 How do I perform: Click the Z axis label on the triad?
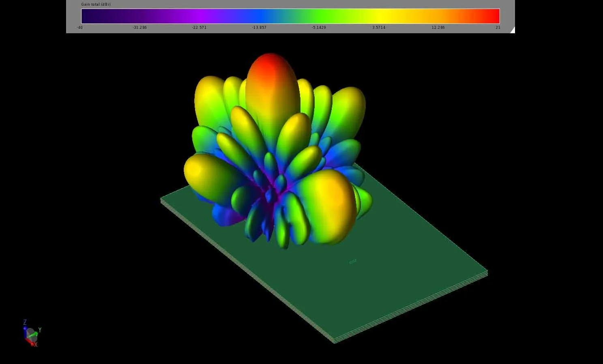pos(25,322)
